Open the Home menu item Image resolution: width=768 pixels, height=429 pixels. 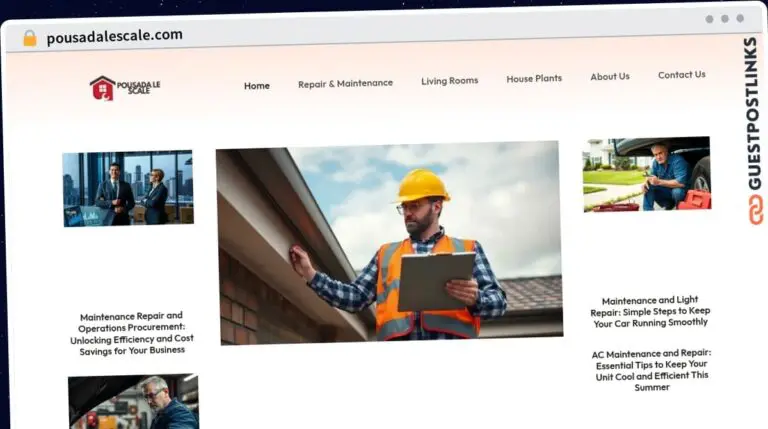[x=256, y=86]
